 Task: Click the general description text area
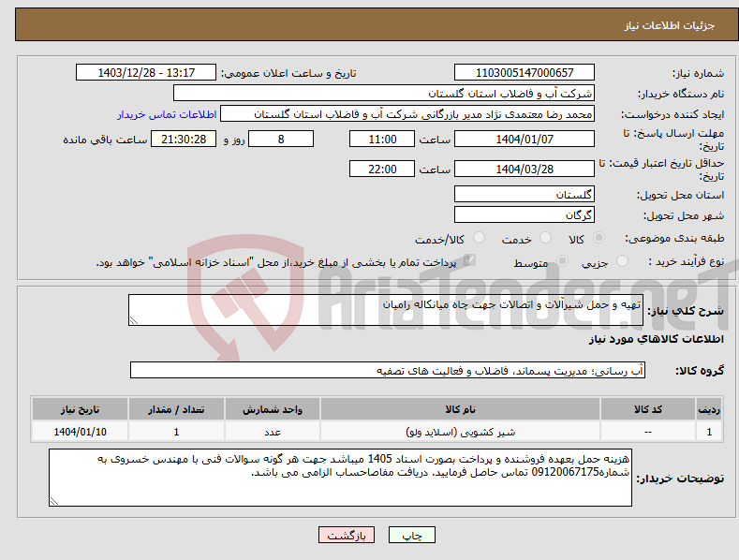[386, 310]
